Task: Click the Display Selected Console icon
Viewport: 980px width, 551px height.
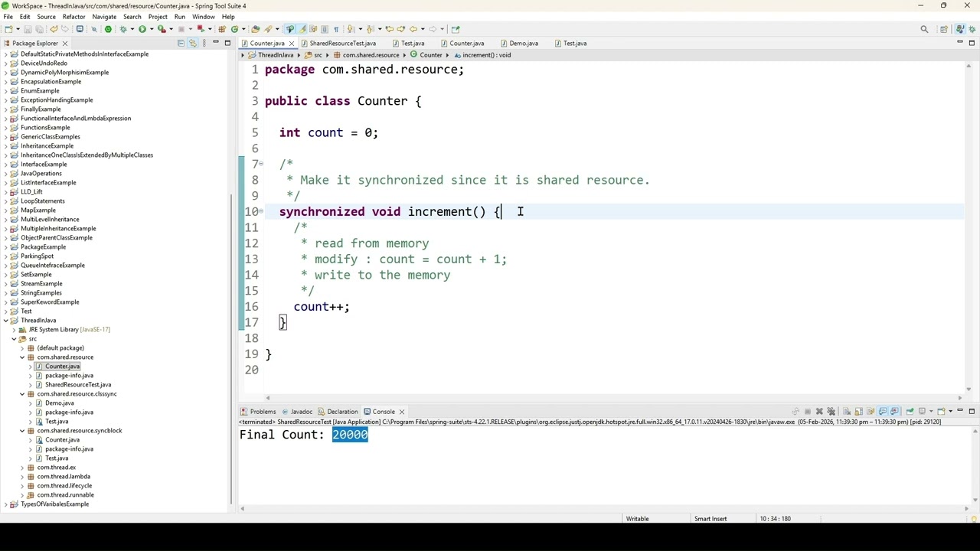Action: (922, 412)
